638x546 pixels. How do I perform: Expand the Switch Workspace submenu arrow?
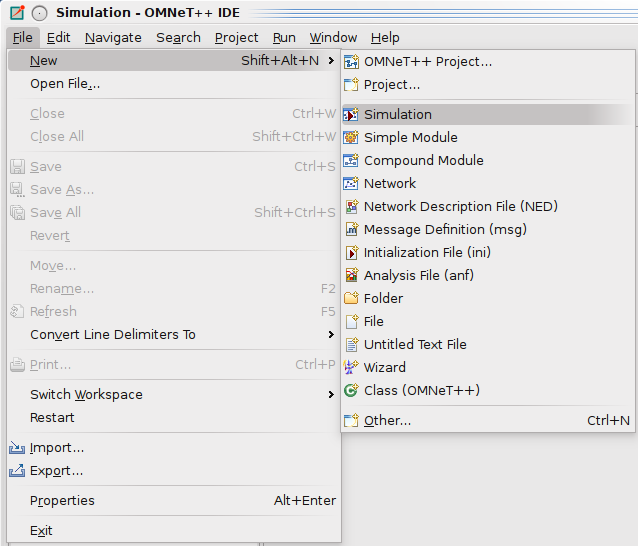pyautogui.click(x=331, y=394)
